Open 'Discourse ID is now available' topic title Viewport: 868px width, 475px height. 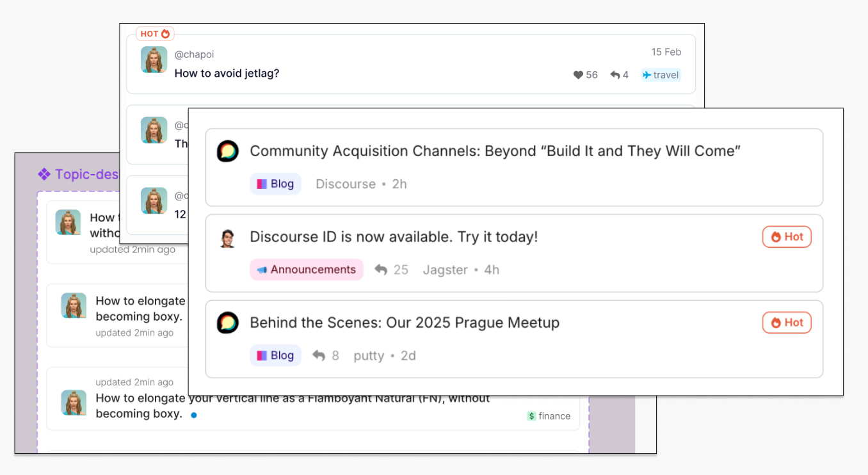point(394,237)
